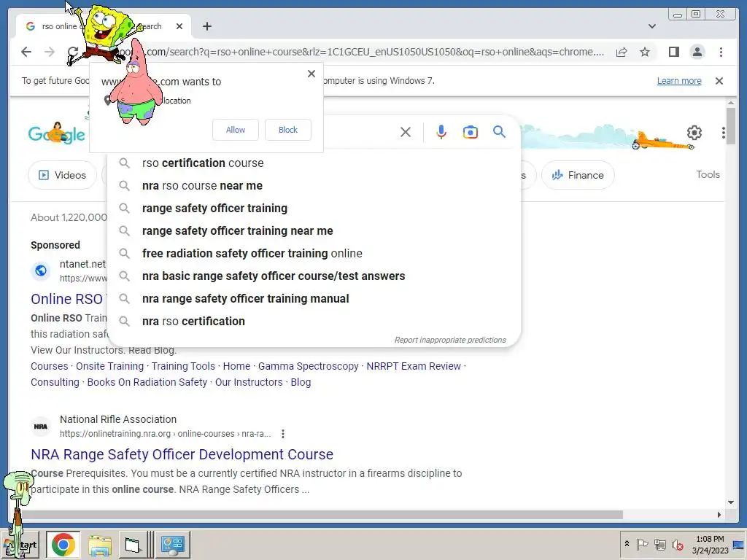The image size is (747, 560).
Task: Click the muted volume tray icon
Action: coord(677,544)
